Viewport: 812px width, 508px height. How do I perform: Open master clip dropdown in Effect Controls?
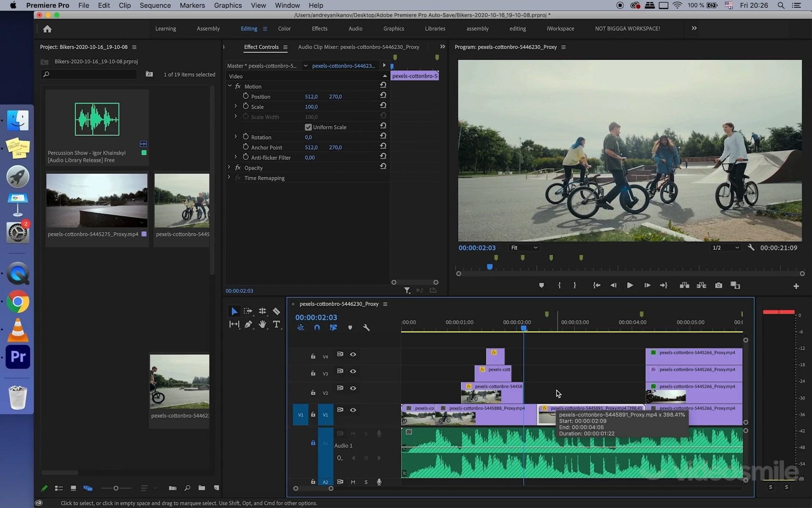tap(305, 66)
